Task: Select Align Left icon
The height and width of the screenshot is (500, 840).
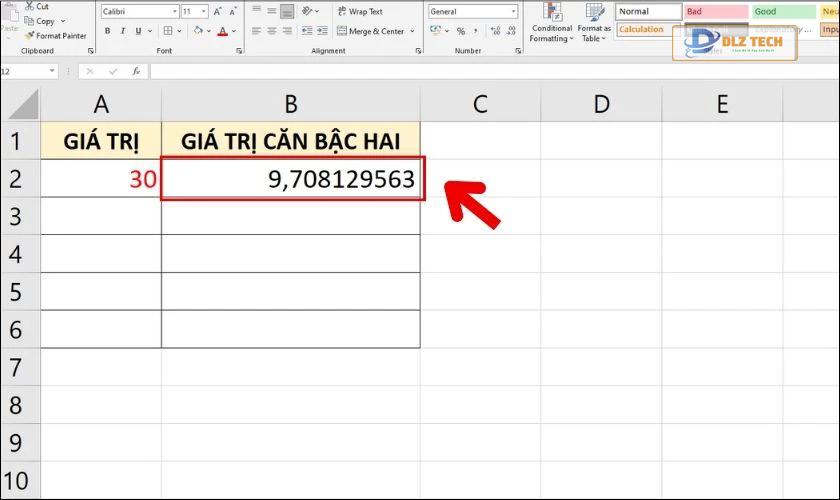Action: click(257, 31)
